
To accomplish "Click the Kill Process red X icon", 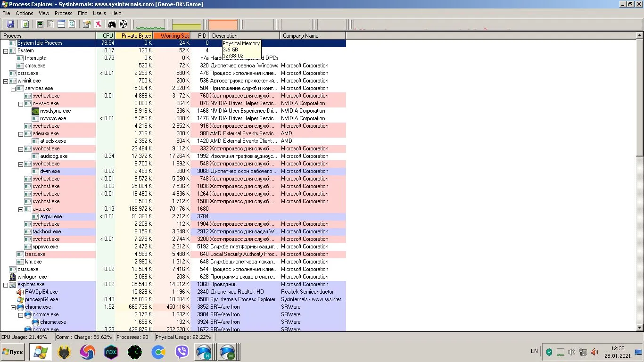I will tap(98, 24).
